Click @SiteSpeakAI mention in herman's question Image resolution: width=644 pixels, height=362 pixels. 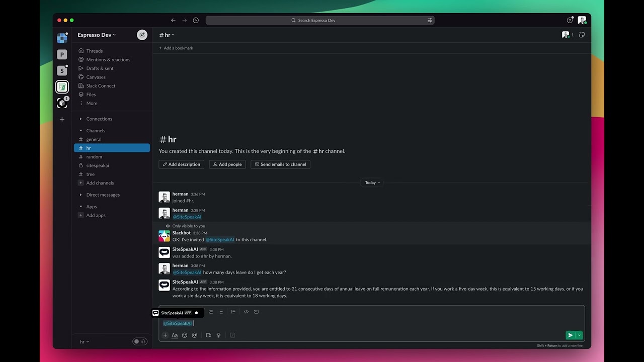[x=187, y=273]
